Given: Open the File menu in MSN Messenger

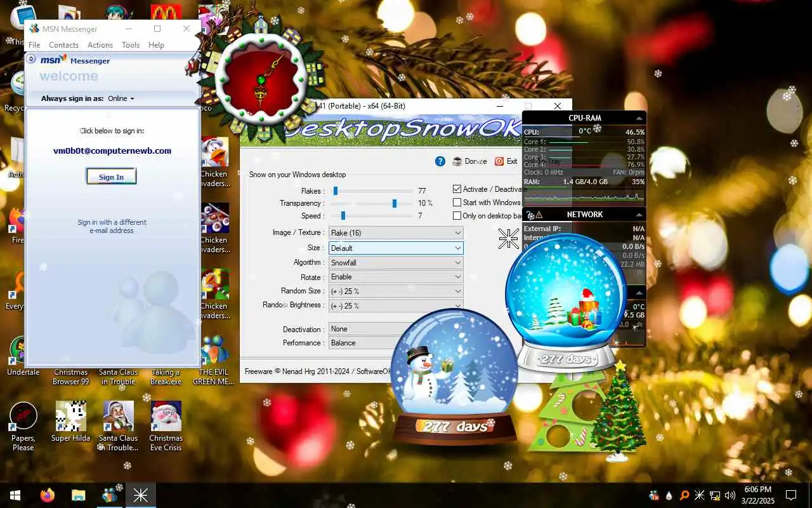Looking at the screenshot, I should tap(34, 45).
